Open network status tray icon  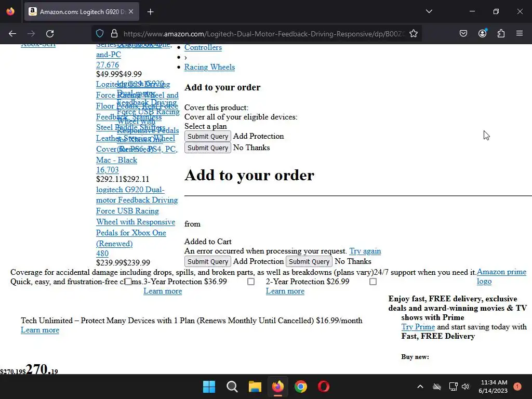point(453,387)
